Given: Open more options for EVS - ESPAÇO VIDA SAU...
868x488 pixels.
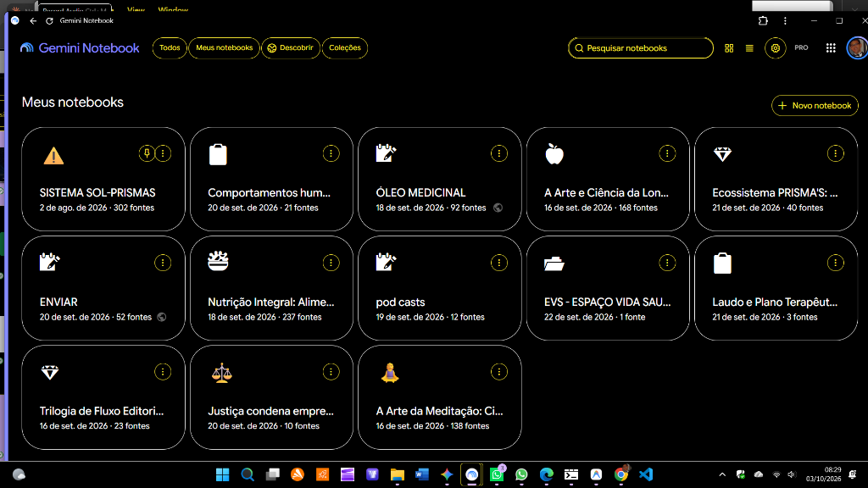Looking at the screenshot, I should 667,263.
